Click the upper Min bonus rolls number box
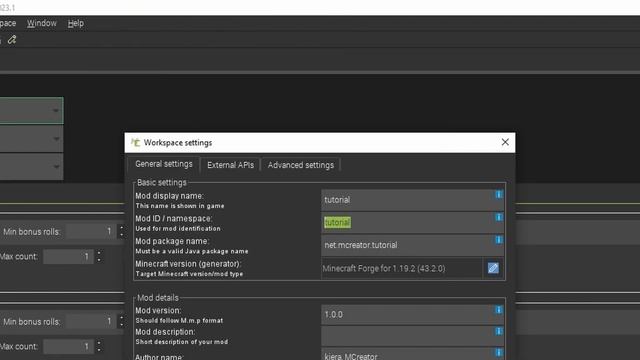Screen dimensions: 640x360 coord(91,231)
